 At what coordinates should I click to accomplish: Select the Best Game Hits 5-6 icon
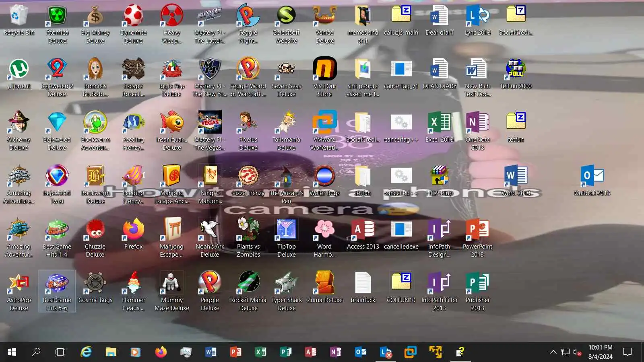click(57, 292)
